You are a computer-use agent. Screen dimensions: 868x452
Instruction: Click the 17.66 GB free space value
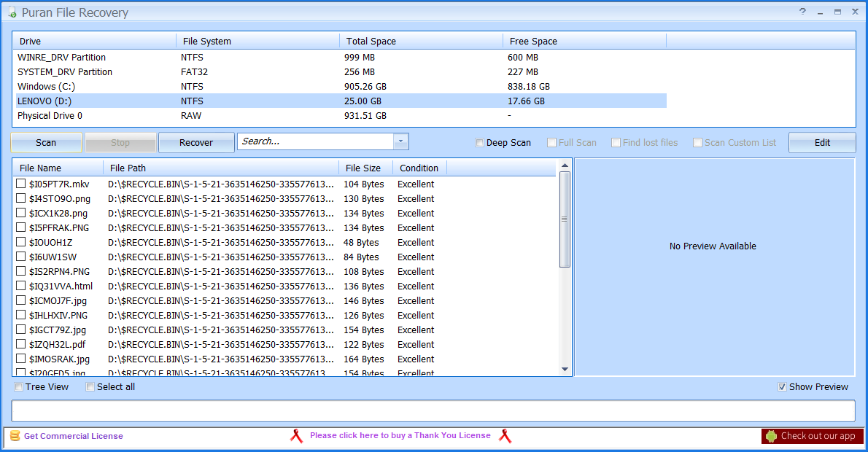(x=526, y=101)
